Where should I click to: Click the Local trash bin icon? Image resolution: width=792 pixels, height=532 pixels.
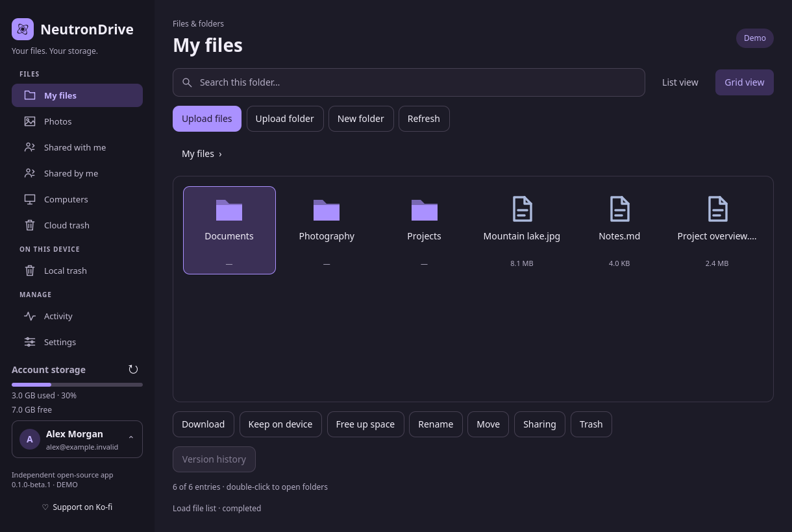[30, 271]
